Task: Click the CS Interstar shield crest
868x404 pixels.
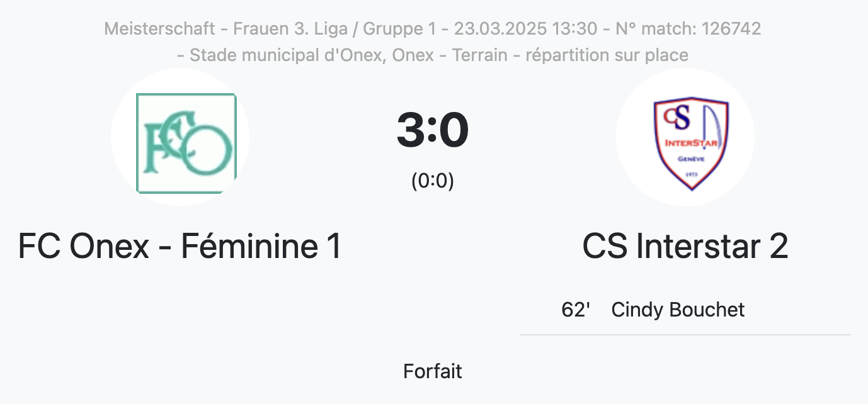Action: click(691, 142)
